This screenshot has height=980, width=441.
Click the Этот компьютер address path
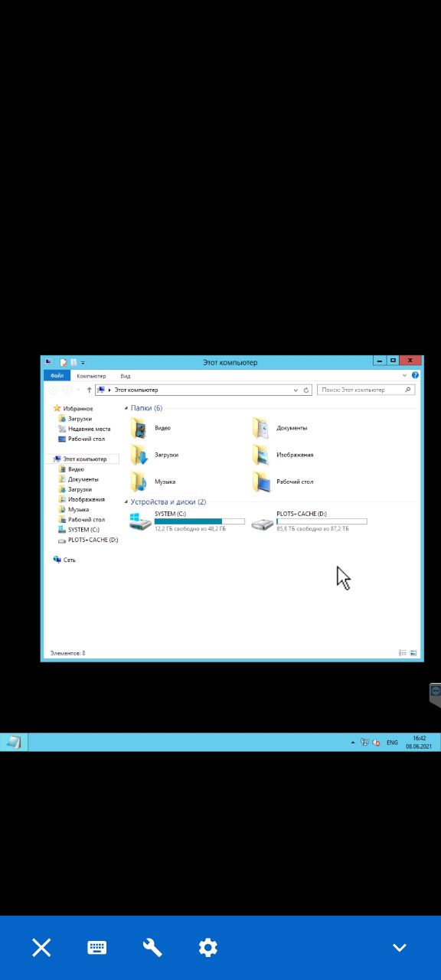click(136, 390)
